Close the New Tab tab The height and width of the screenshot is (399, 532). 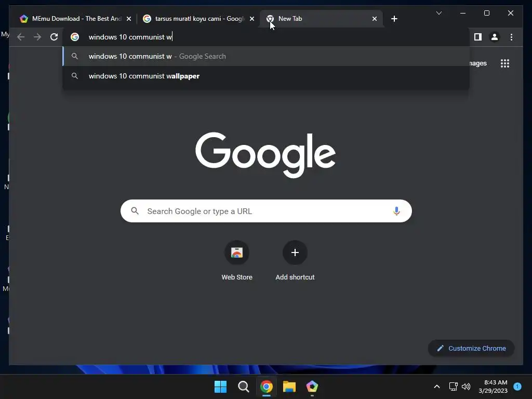374,19
